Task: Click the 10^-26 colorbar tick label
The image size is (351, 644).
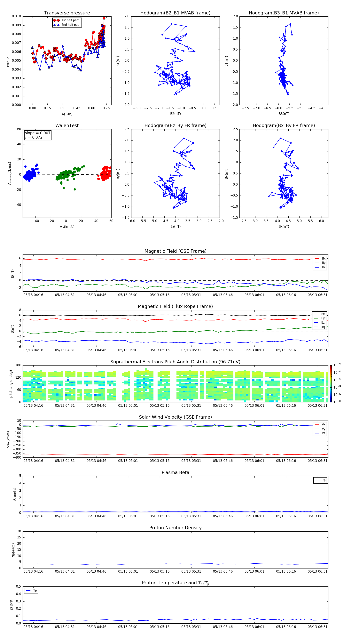Action: click(x=337, y=365)
